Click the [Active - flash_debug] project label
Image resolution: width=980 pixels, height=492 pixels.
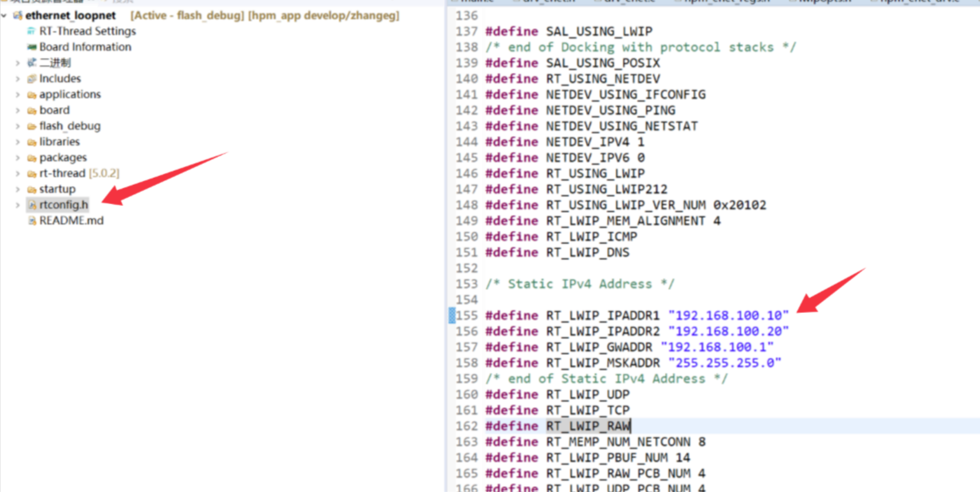(187, 15)
